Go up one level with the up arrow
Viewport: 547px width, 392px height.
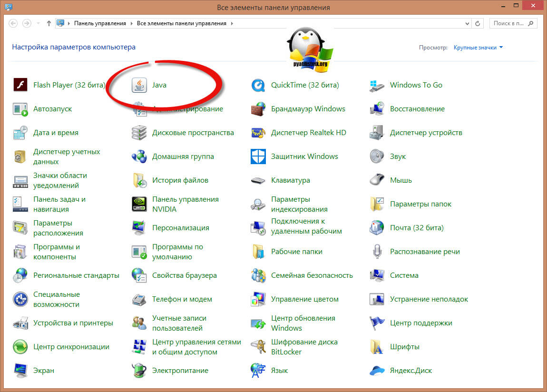pyautogui.click(x=49, y=23)
